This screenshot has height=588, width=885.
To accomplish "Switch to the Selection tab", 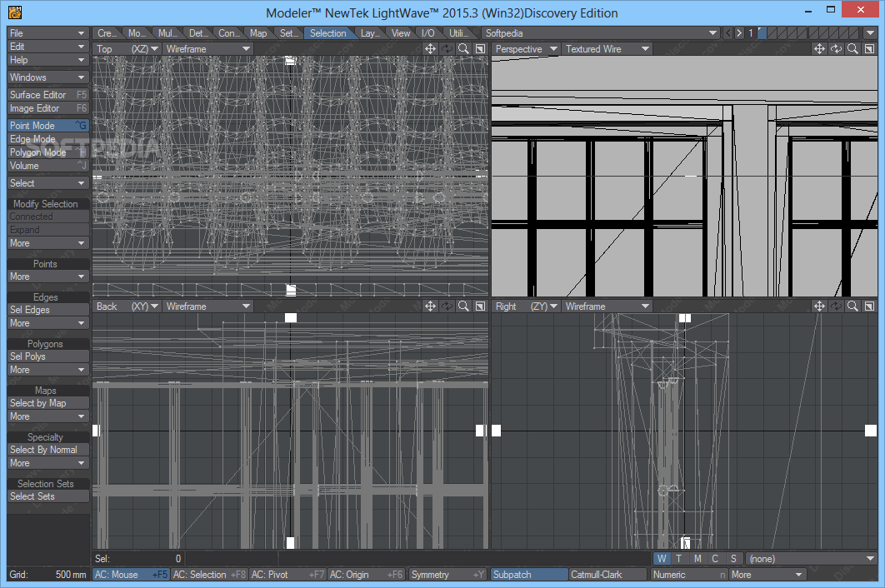I will click(328, 33).
